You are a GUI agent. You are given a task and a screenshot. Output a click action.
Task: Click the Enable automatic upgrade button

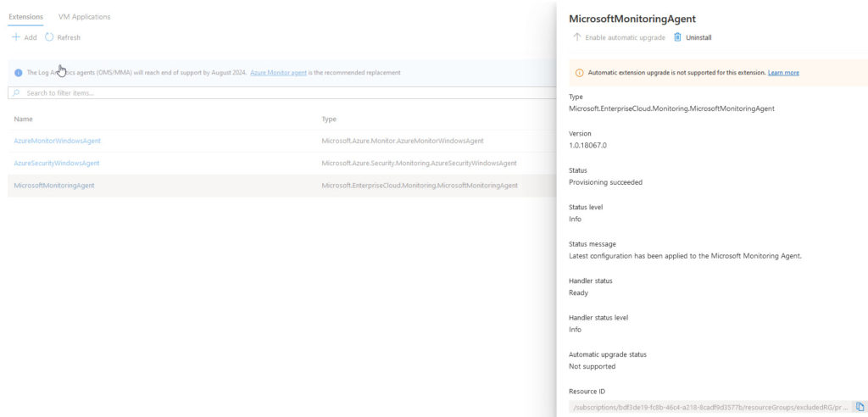tap(620, 37)
